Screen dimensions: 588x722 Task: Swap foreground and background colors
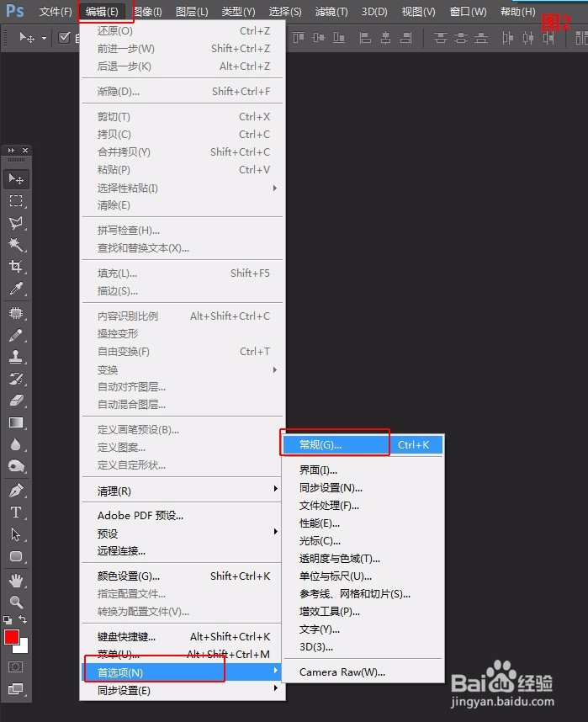23,619
